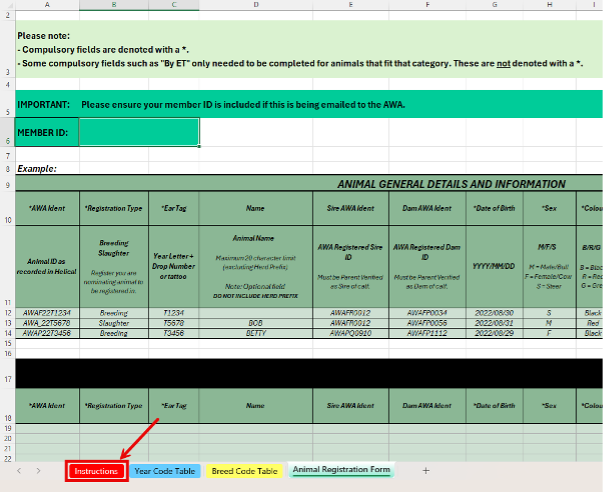This screenshot has width=604, height=492.
Task: Click dam ident cell AWAFP1112
Action: [x=427, y=333]
